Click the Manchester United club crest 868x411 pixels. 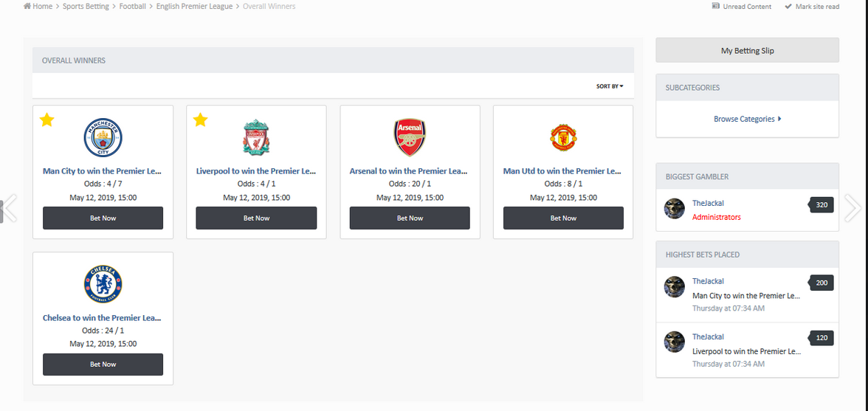click(x=563, y=138)
